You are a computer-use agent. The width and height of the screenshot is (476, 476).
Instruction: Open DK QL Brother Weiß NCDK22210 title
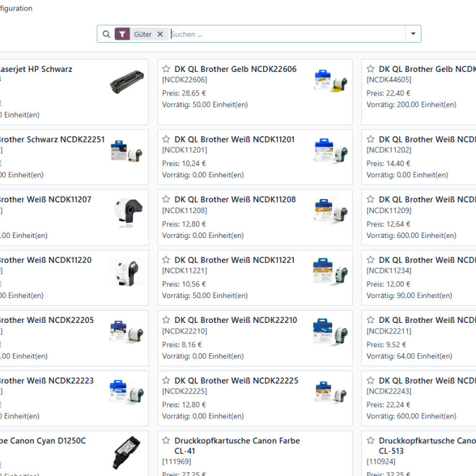(236, 320)
